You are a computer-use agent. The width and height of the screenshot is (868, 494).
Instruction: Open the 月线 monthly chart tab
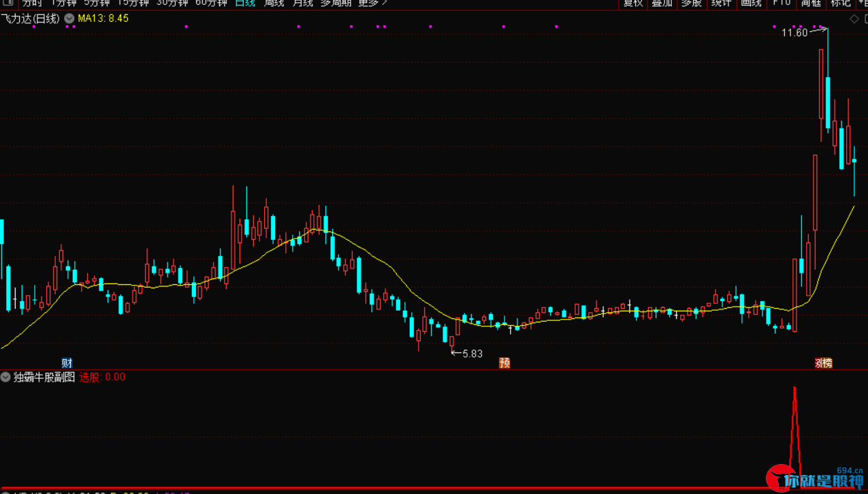(302, 3)
